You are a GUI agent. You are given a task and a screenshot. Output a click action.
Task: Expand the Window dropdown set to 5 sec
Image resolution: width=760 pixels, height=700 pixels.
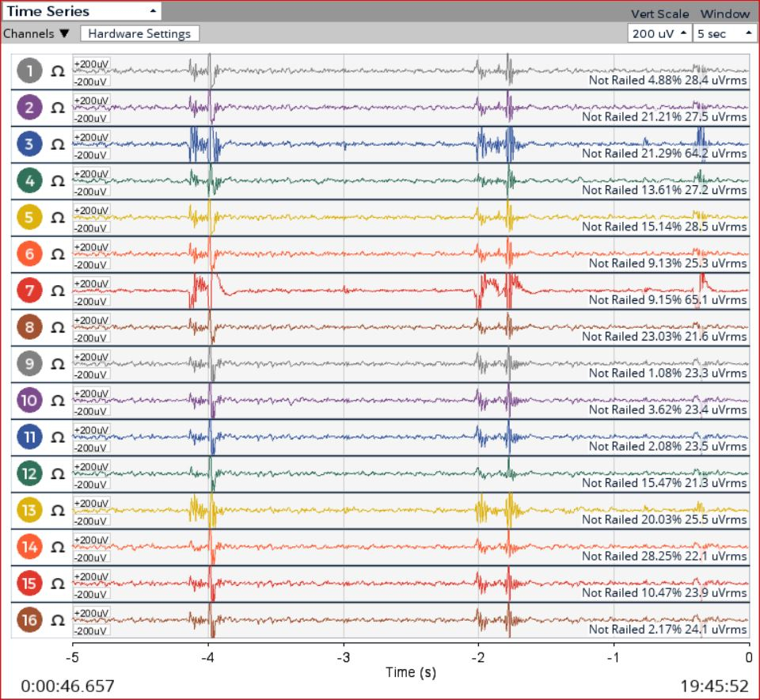click(724, 33)
